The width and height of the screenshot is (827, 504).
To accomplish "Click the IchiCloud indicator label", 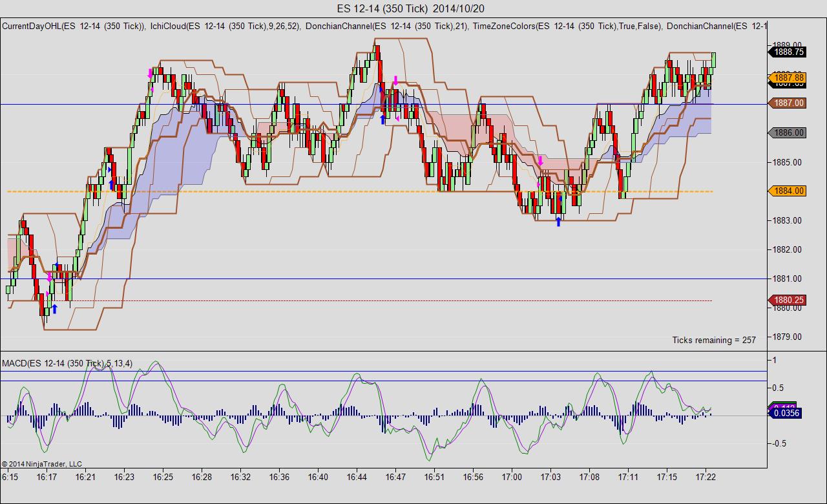I will tap(225, 26).
